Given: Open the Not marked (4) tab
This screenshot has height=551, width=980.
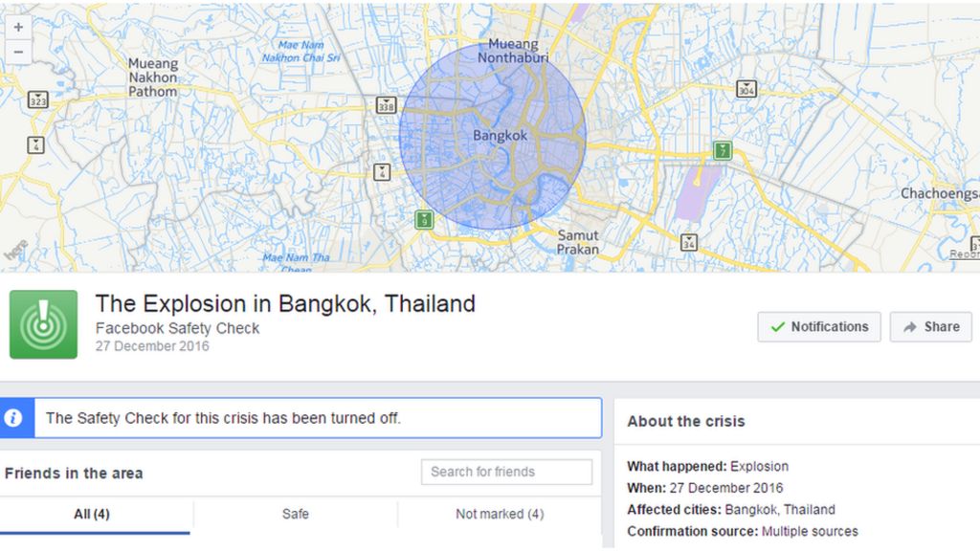Looking at the screenshot, I should click(x=498, y=514).
